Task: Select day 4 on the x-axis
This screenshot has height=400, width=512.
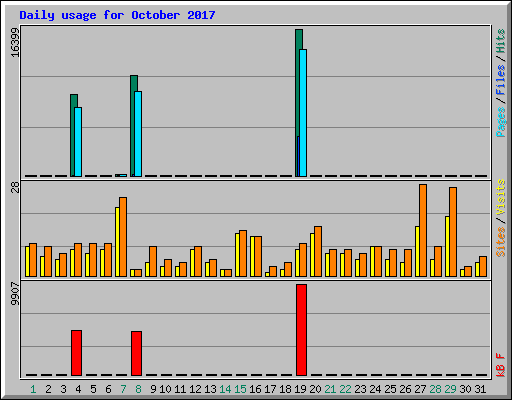Action: pos(78,389)
